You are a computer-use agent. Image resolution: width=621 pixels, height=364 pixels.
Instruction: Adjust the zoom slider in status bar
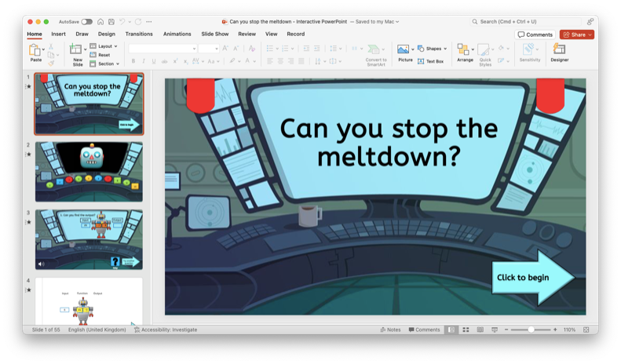pyautogui.click(x=531, y=329)
